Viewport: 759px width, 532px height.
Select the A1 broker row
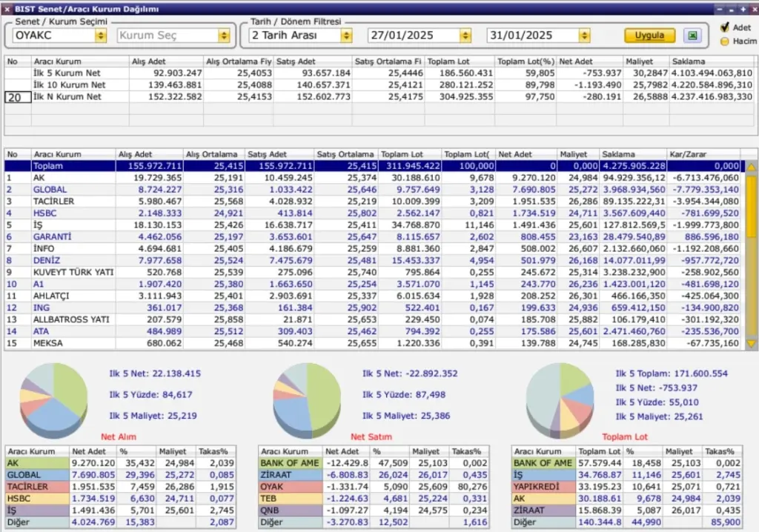(x=373, y=284)
